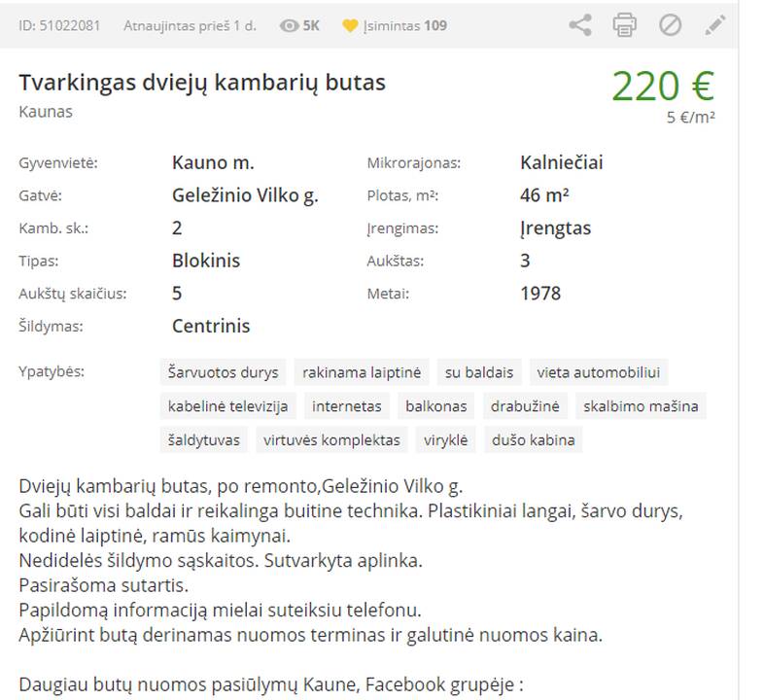The height and width of the screenshot is (700, 764).
Task: Click the 'Mikrorajonas:' label
Action: 414,162
